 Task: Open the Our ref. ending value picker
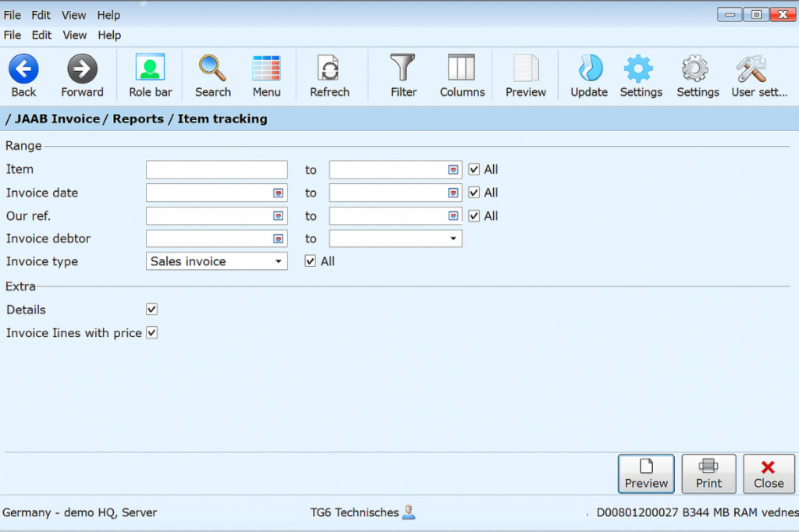point(453,215)
